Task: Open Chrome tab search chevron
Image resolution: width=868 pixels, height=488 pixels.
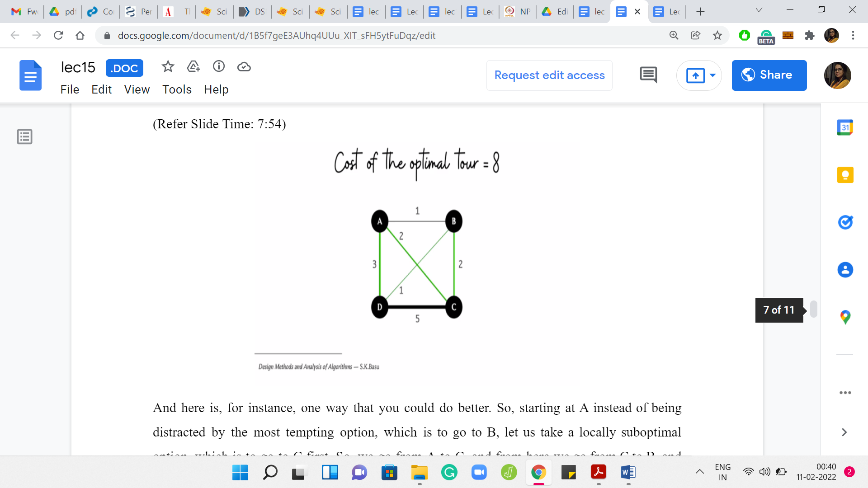Action: click(x=759, y=10)
